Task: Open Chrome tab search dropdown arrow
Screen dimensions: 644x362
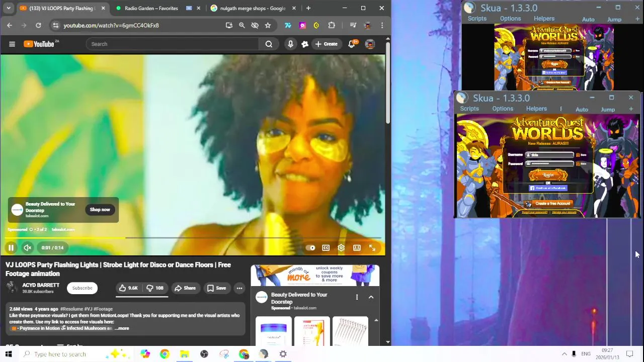Action: (x=9, y=8)
